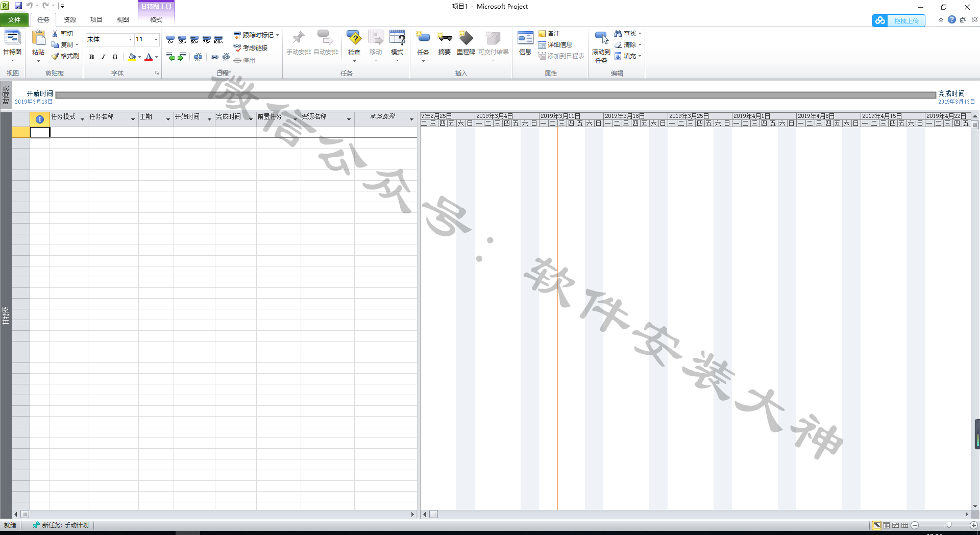
Task: Switch to Task Usage view in status bar
Action: click(x=887, y=525)
